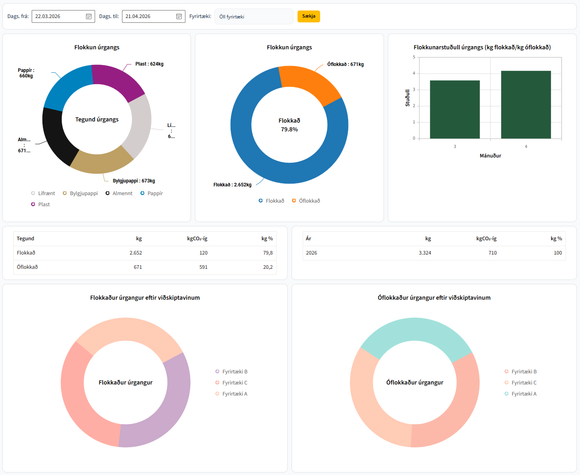Click the yellow Sækja button
The width and height of the screenshot is (580, 475).
tap(308, 16)
